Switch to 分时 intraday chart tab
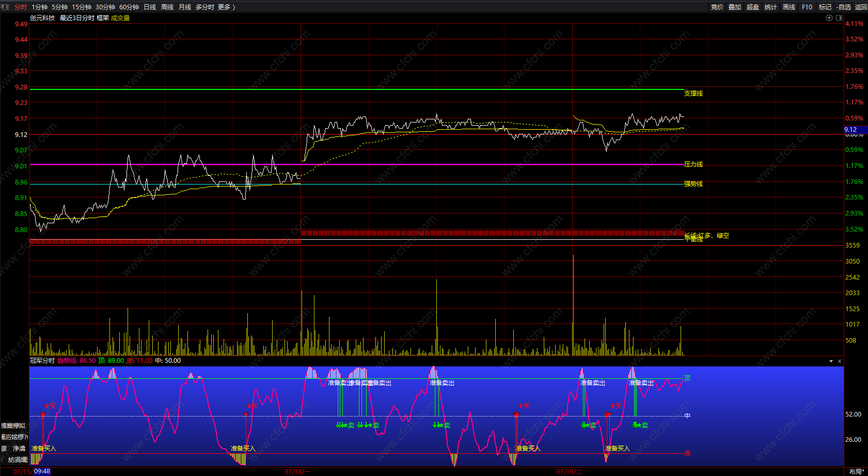 [x=21, y=7]
